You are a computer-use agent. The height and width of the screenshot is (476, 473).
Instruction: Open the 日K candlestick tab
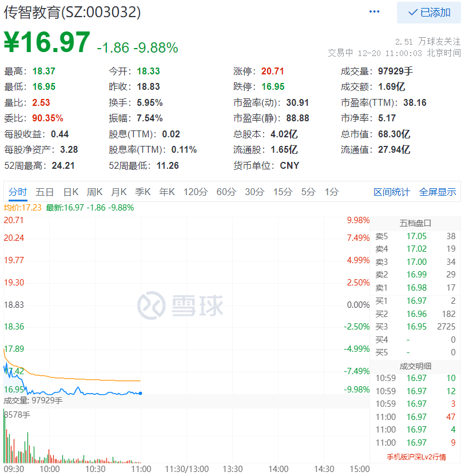[x=71, y=192]
